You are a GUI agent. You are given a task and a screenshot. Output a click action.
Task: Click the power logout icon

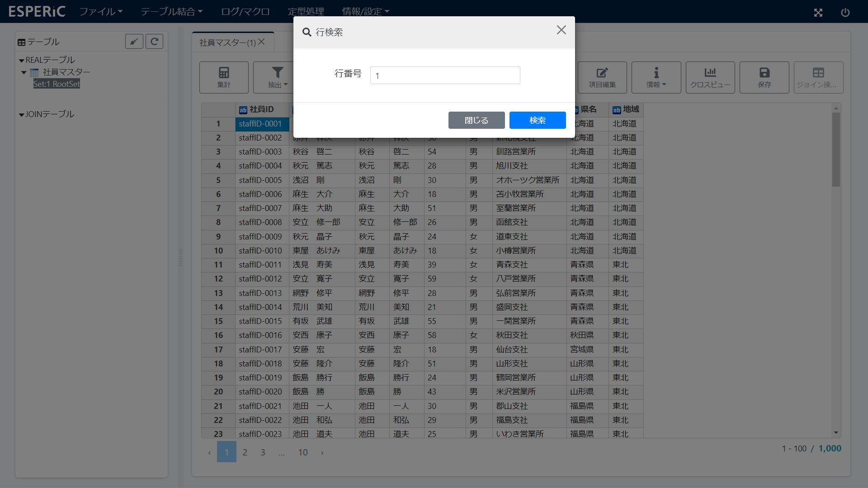pos(845,13)
